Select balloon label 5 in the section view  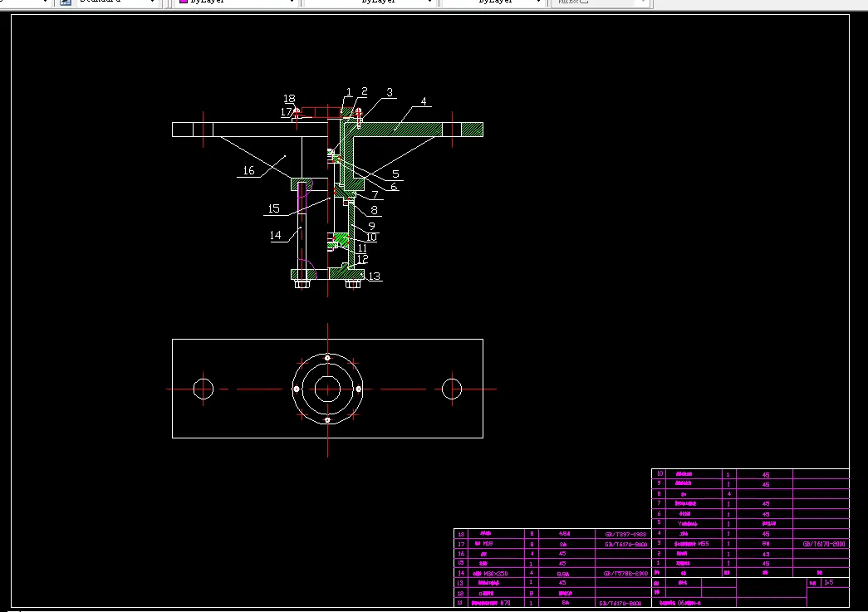point(395,174)
